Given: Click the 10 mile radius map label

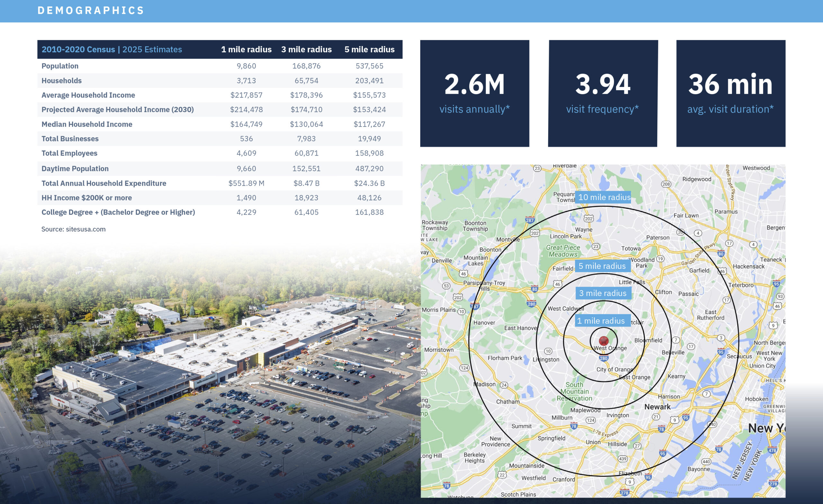Looking at the screenshot, I should (x=604, y=197).
